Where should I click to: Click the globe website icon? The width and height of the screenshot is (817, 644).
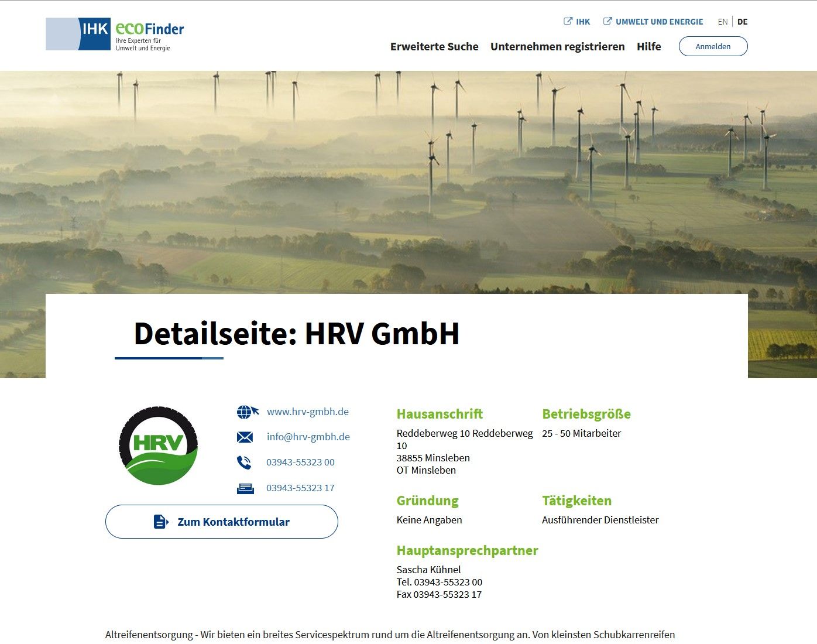click(246, 412)
